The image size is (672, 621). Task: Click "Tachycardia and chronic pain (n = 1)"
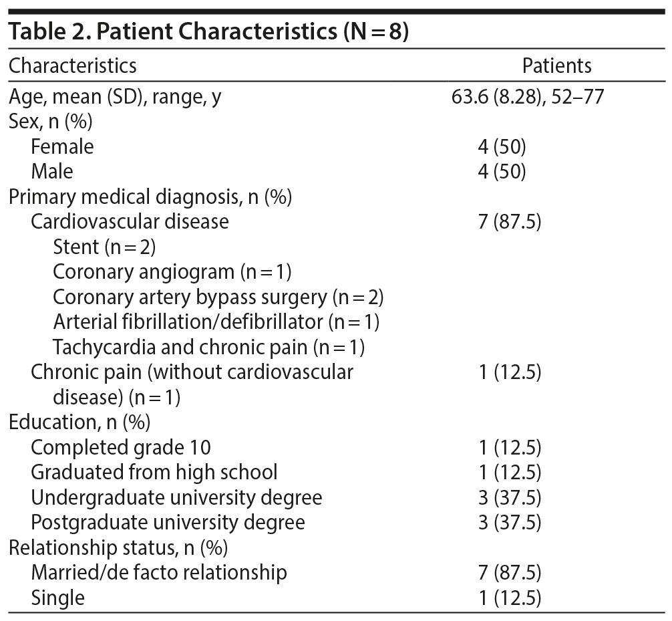pyautogui.click(x=208, y=347)
